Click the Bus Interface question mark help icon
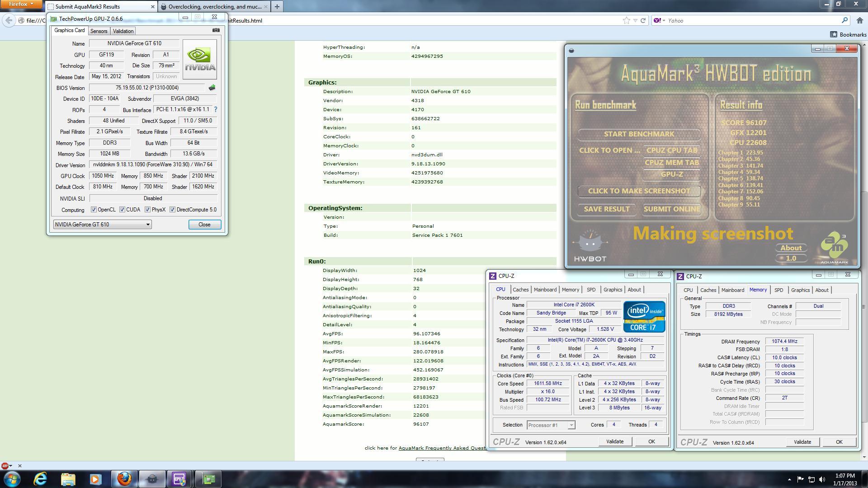 216,109
